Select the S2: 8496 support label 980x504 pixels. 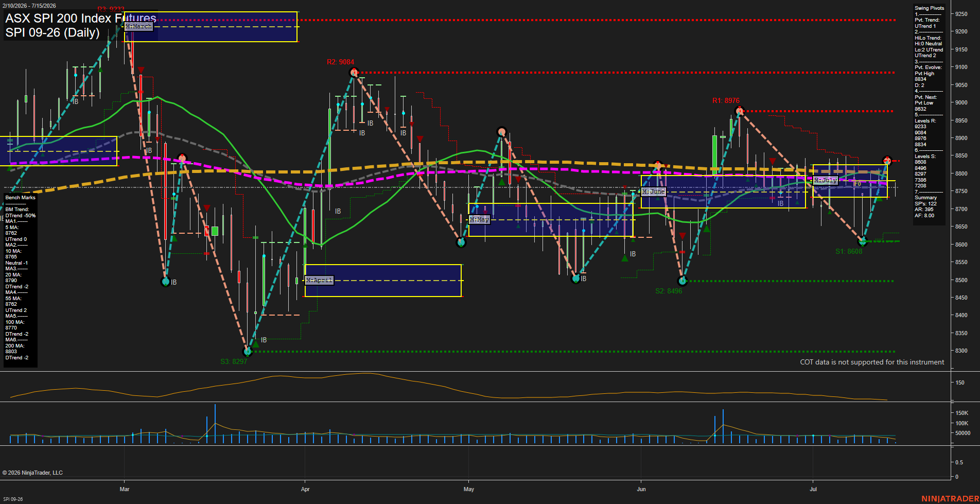point(669,291)
